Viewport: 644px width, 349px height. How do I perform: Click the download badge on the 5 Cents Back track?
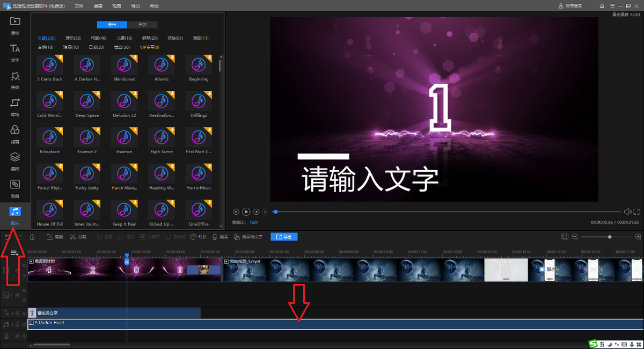[x=60, y=59]
